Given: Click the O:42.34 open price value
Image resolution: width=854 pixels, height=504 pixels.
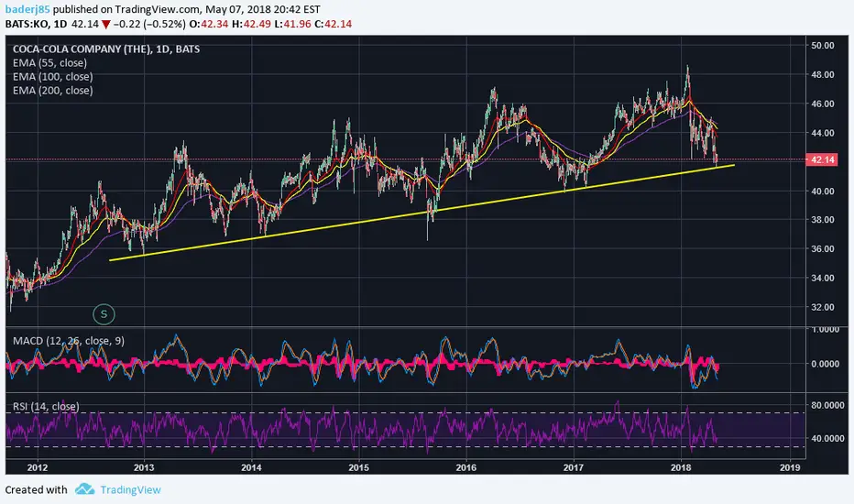Looking at the screenshot, I should (x=207, y=24).
